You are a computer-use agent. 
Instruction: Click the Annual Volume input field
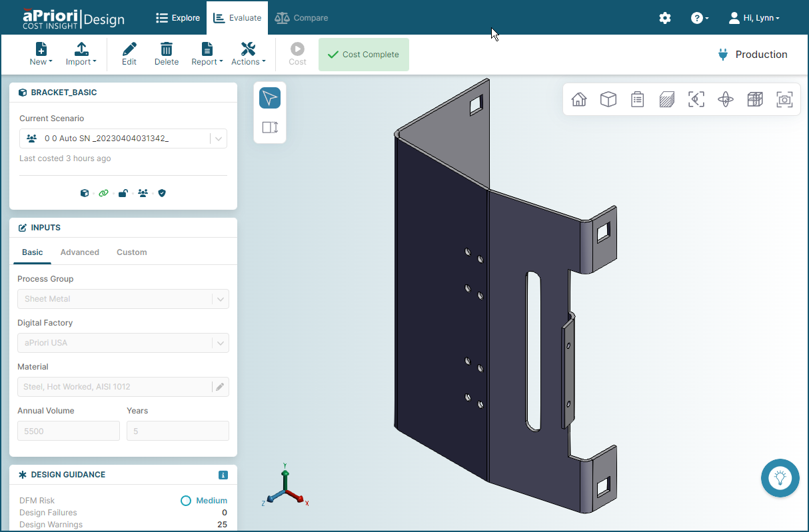click(x=69, y=431)
